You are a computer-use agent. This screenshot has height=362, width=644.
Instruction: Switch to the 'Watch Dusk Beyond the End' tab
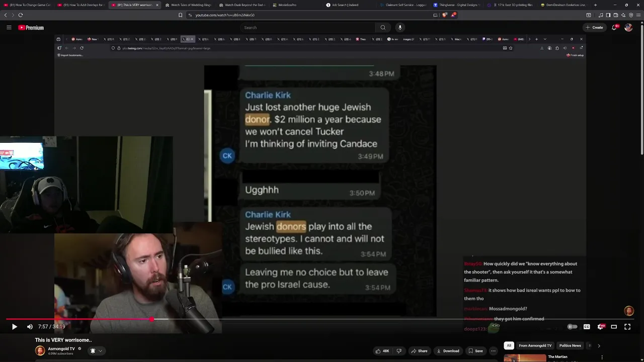(242, 5)
